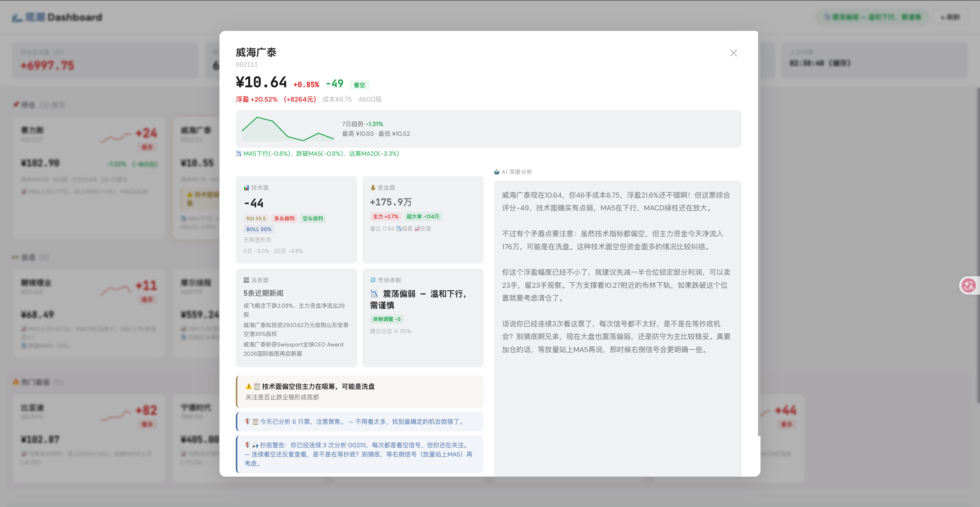
Task: Click the 空头排列 tag
Action: (x=313, y=219)
